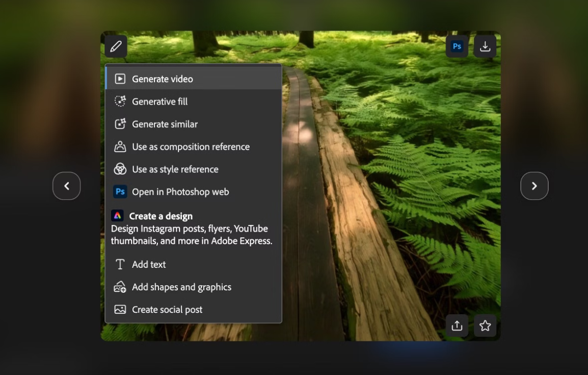Select Generate similar option

click(194, 124)
